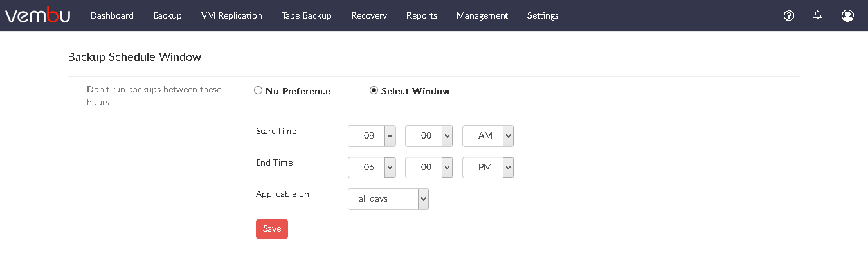Change the End Time PM selector
Image resolution: width=868 pixels, height=258 pixels.
pyautogui.click(x=488, y=167)
